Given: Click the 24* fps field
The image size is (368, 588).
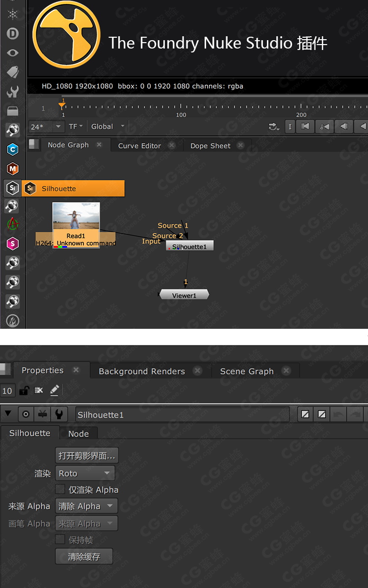Looking at the screenshot, I should click(x=41, y=127).
